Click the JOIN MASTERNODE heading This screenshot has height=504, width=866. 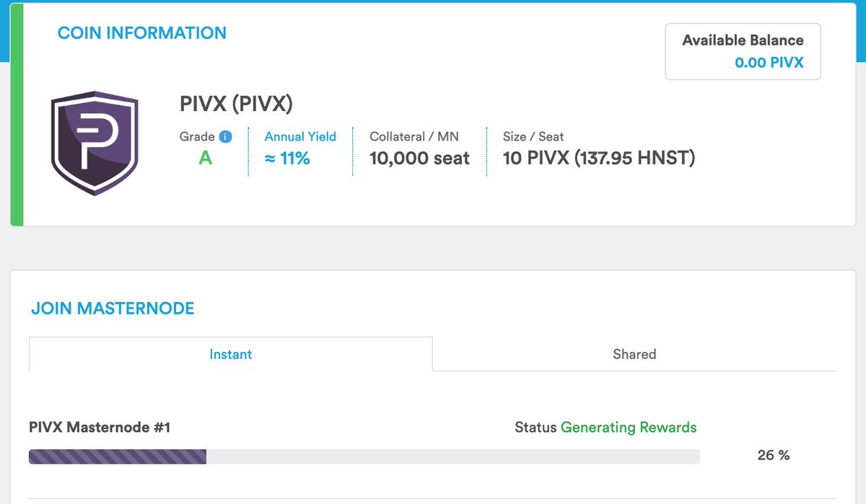click(113, 309)
